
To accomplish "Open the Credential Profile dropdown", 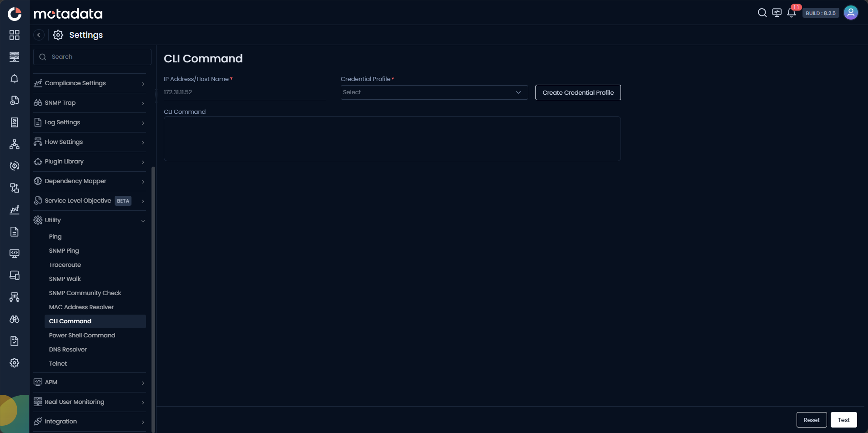I will 434,92.
